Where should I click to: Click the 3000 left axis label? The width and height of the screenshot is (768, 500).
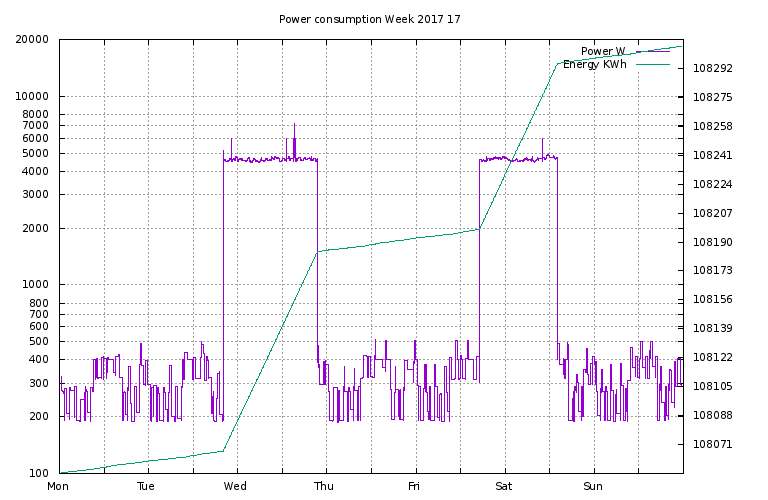click(36, 194)
